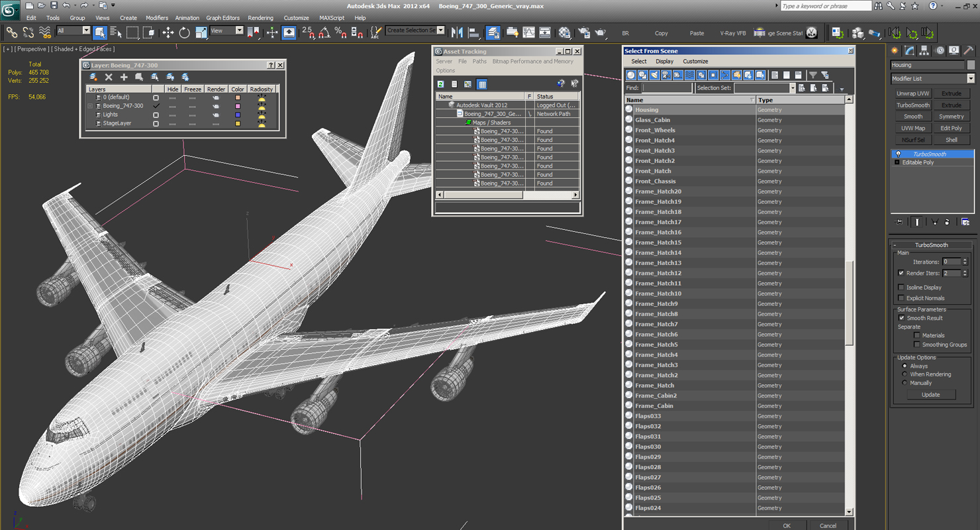
Task: Select When Rendering update option
Action: click(905, 374)
